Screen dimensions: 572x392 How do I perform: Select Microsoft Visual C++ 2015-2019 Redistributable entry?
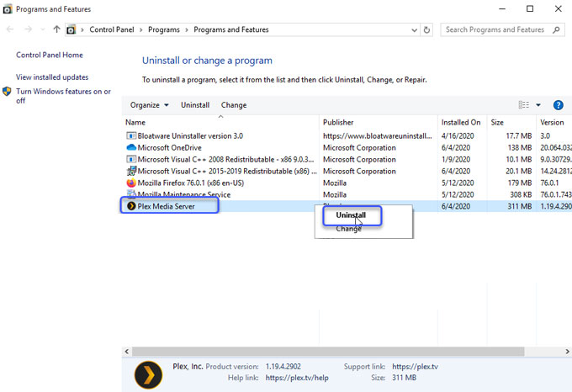pos(227,171)
